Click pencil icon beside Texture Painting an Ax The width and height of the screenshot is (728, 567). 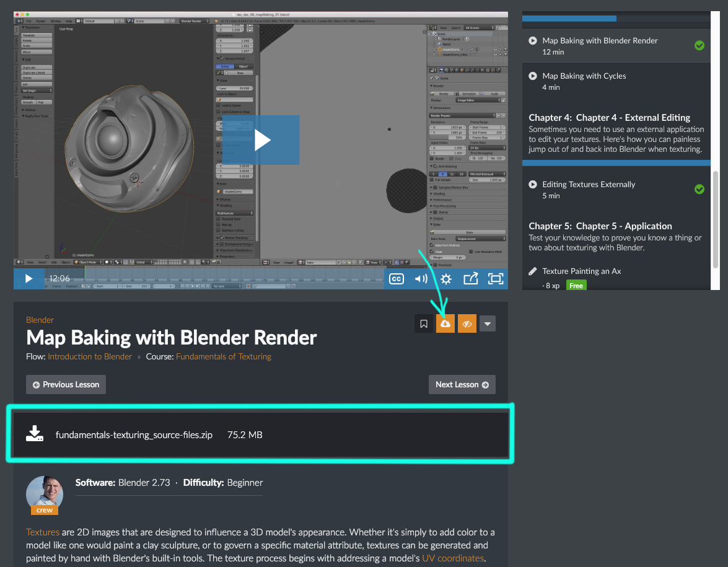point(533,271)
